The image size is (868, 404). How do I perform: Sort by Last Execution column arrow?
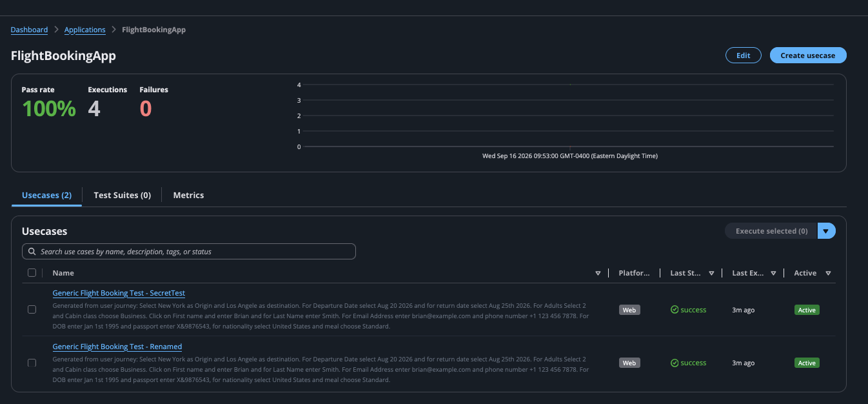coord(773,273)
